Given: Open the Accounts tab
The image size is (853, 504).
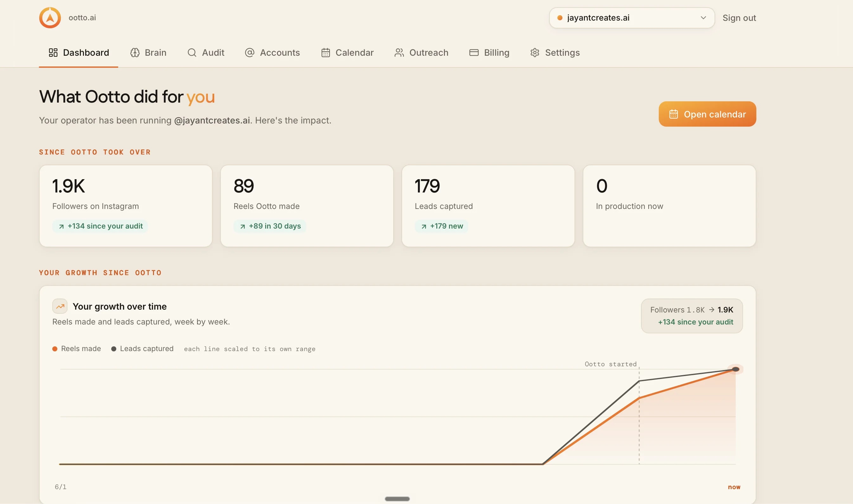Looking at the screenshot, I should 272,53.
